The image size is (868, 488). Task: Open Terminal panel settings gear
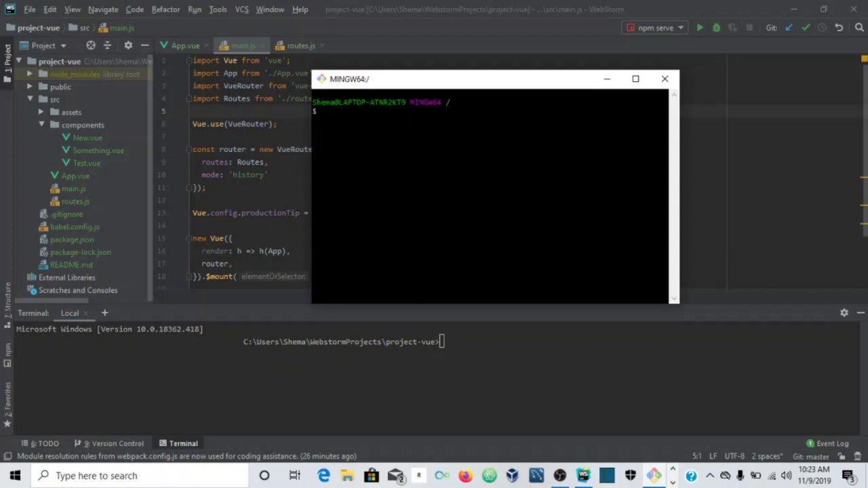(844, 312)
